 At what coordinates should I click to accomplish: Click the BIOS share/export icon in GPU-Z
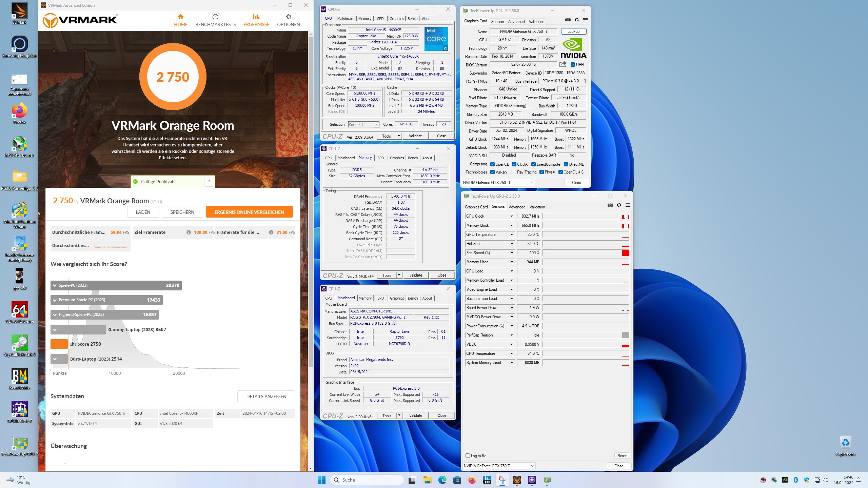[563, 64]
